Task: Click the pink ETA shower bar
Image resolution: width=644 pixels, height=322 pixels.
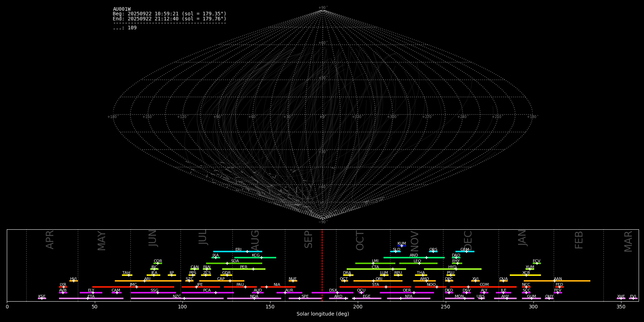Action: point(91,298)
